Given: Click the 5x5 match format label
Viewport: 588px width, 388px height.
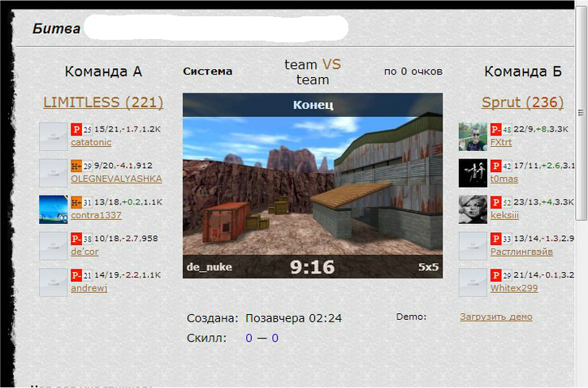Looking at the screenshot, I should [428, 267].
